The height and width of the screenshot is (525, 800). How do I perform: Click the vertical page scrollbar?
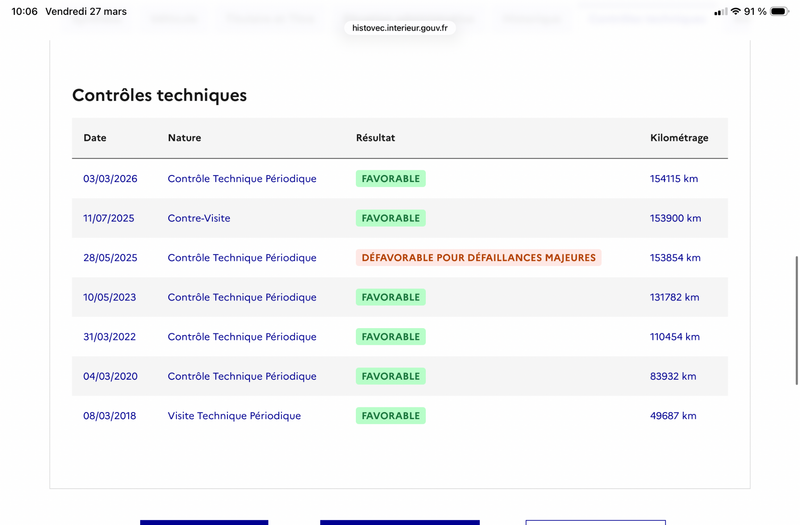[796, 320]
